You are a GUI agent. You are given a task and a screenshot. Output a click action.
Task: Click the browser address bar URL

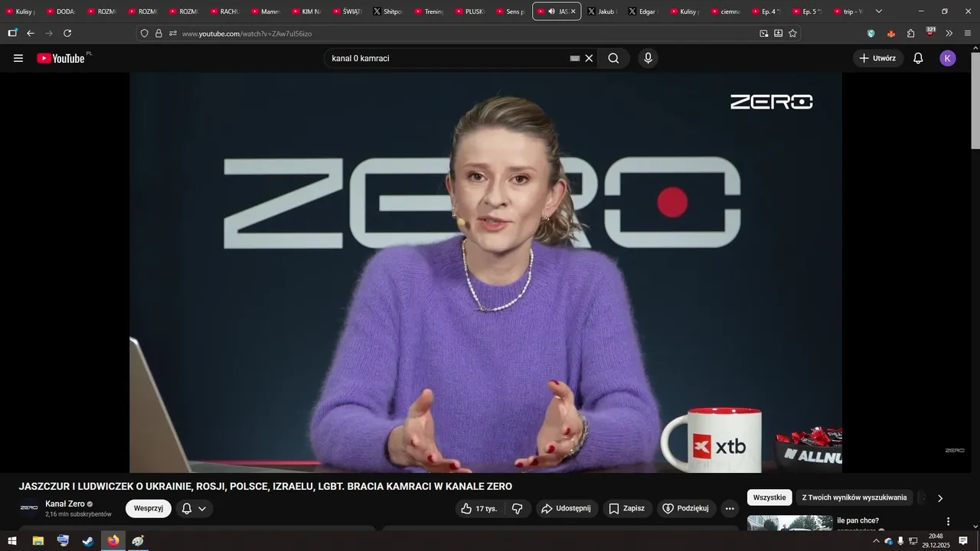[247, 33]
